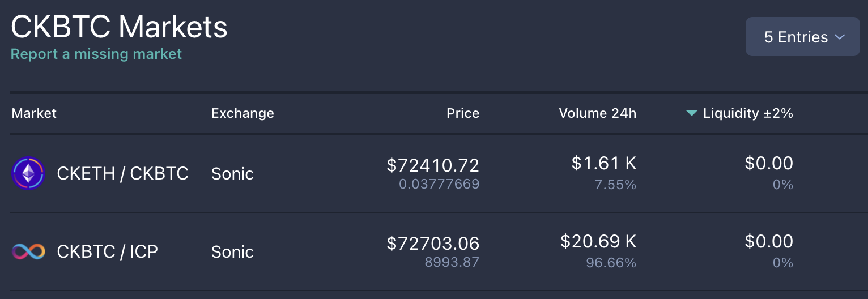Click Report a missing market link
The width and height of the screenshot is (868, 299).
click(x=96, y=54)
